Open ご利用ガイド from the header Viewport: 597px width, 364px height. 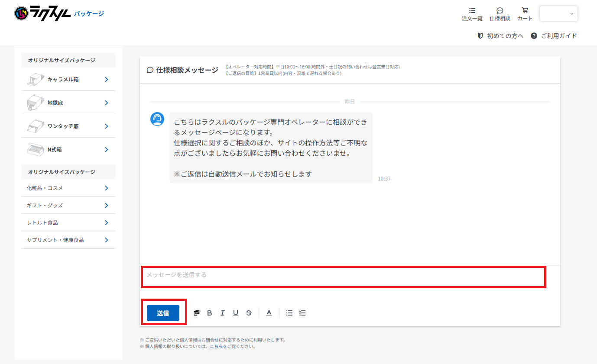coord(559,36)
